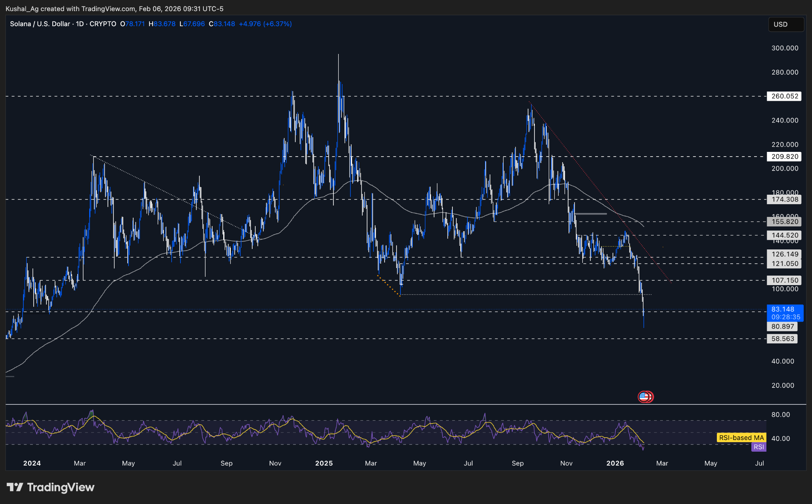Click the 58.563 bottom level label
The image size is (812, 504).
(782, 339)
